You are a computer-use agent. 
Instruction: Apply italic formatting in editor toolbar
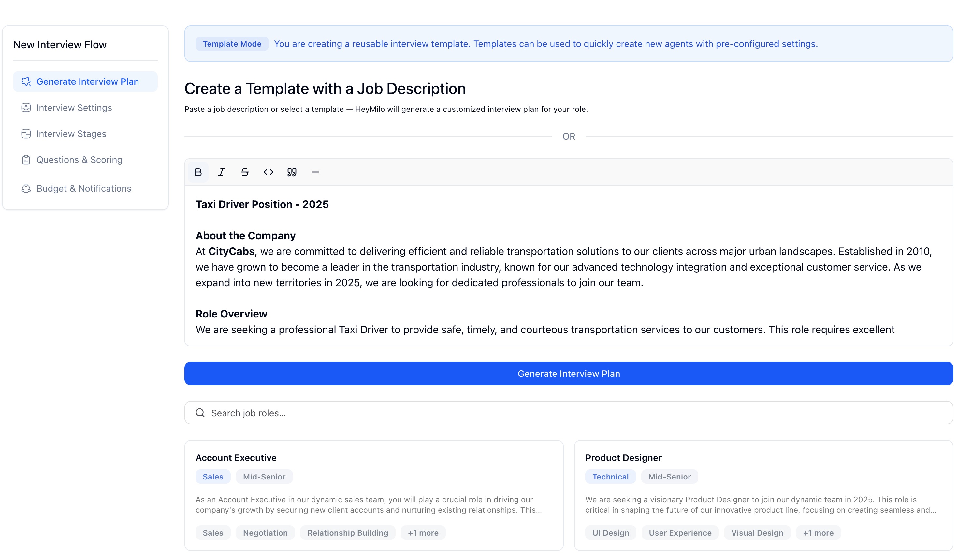[221, 172]
